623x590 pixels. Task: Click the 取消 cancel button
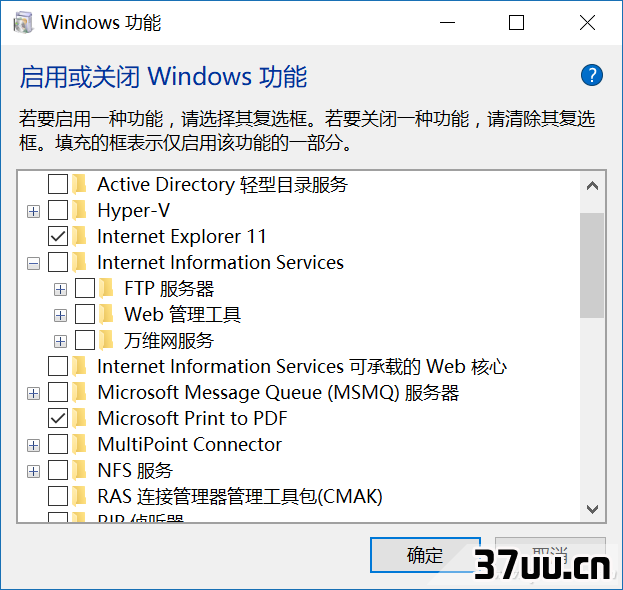coord(550,555)
